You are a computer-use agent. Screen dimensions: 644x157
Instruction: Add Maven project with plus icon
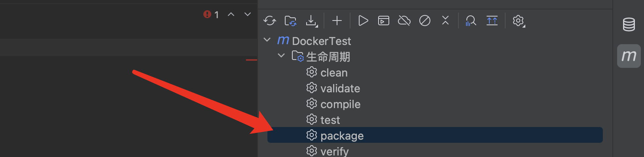pyautogui.click(x=337, y=21)
